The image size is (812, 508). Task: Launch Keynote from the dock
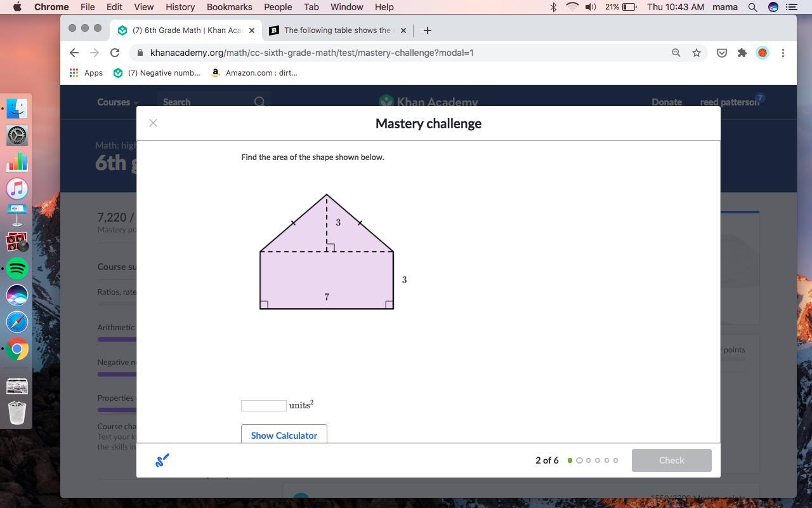coord(17,215)
